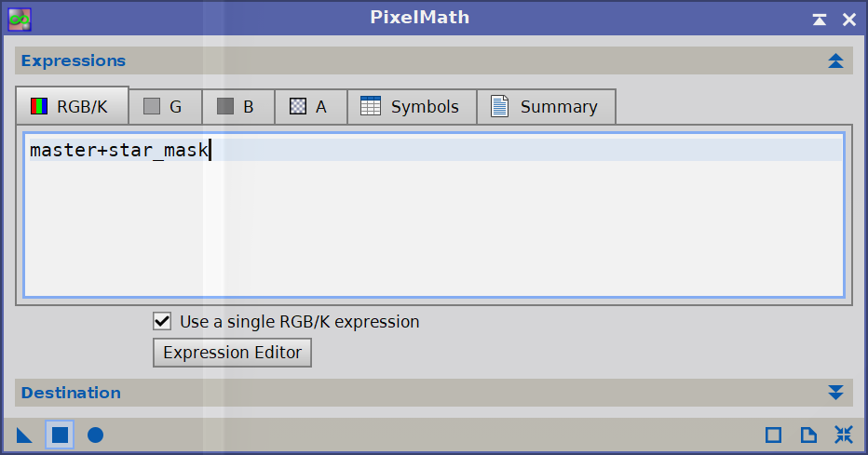
Task: Open the Summary tab
Action: [545, 107]
